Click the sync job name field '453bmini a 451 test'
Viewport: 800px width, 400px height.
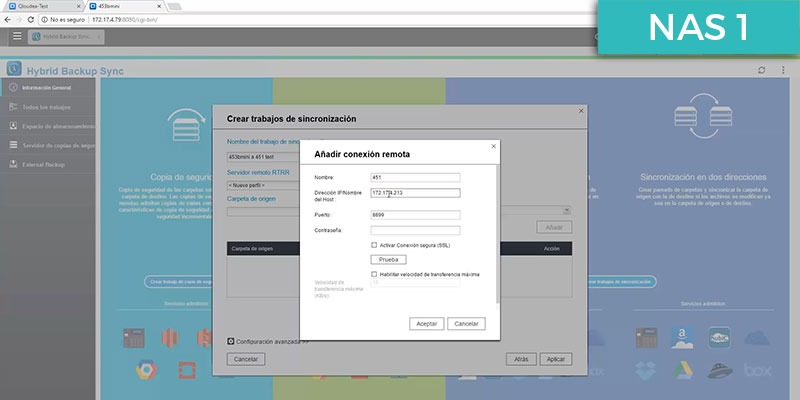coord(263,157)
